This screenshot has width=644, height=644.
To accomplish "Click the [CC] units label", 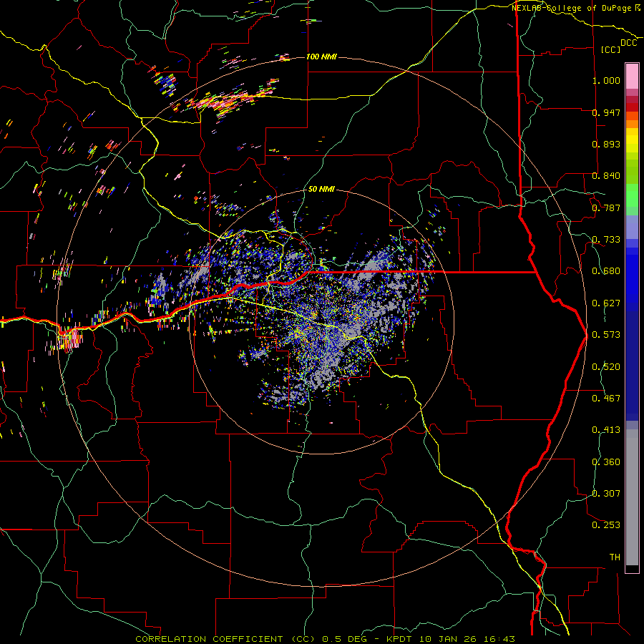I will 610,49.
